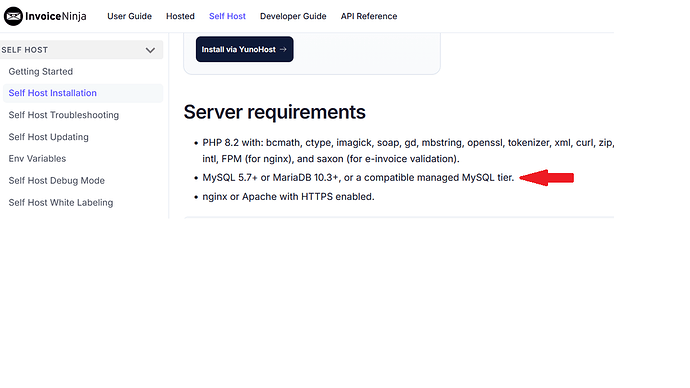Click the InvoiceNinja brand name text
Image resolution: width=690 pixels, height=388 pixels.
coord(55,16)
